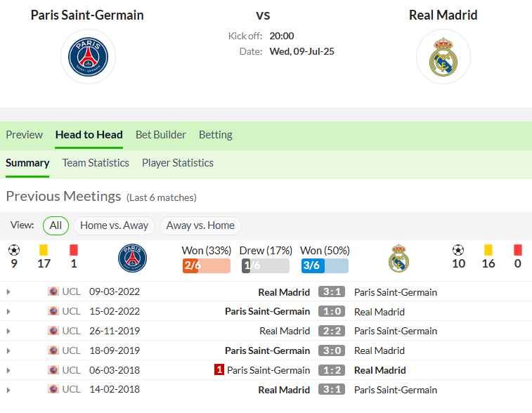This screenshot has width=532, height=413.
Task: Expand the 14-02-2018 match row
Action: tap(8, 390)
